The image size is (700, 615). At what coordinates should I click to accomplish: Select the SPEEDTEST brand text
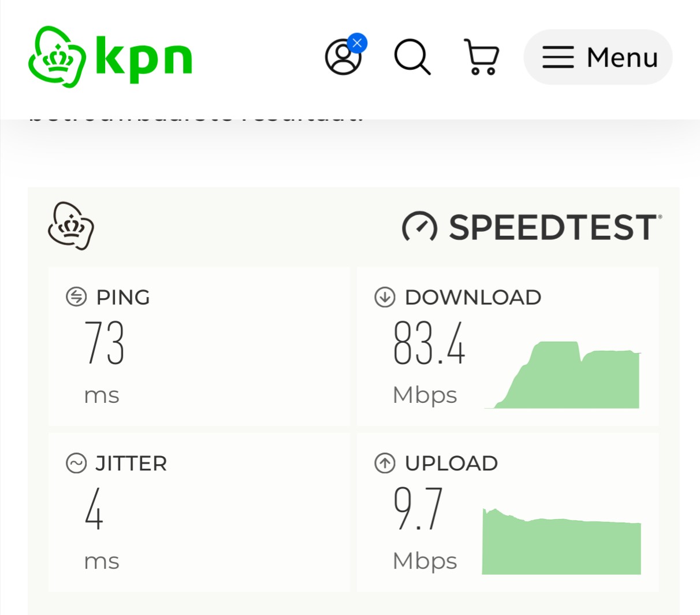[554, 227]
